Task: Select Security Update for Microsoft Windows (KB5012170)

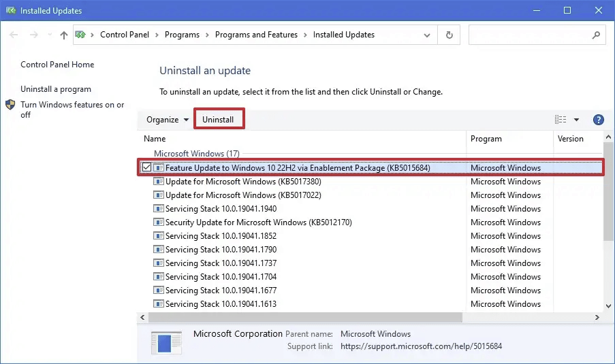Action: coord(259,222)
